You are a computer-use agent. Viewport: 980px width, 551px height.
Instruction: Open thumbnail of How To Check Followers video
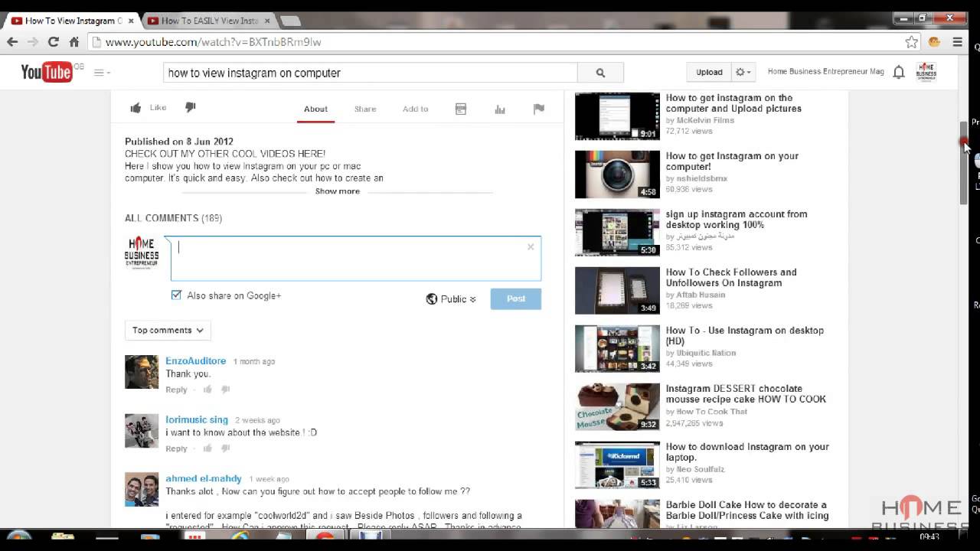[x=617, y=290]
